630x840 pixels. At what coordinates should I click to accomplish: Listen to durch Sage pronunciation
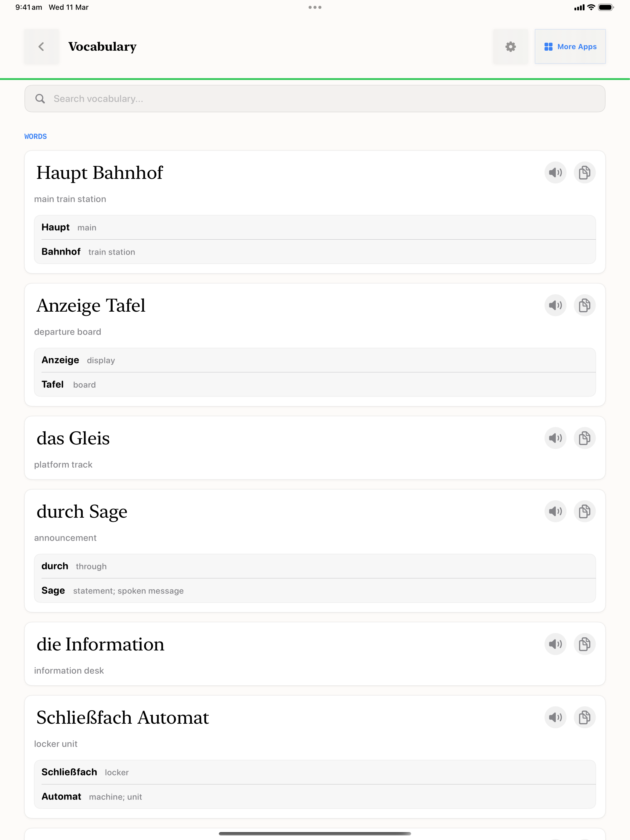coord(555,512)
